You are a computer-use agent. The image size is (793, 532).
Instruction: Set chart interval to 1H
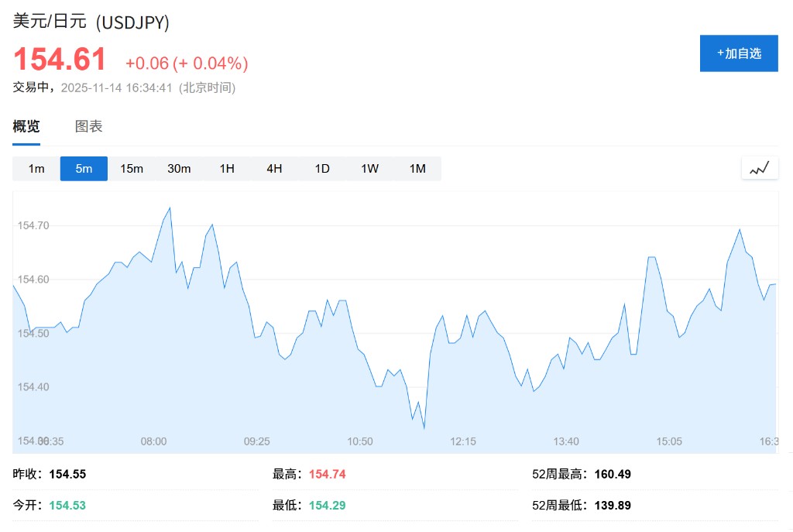coord(227,169)
